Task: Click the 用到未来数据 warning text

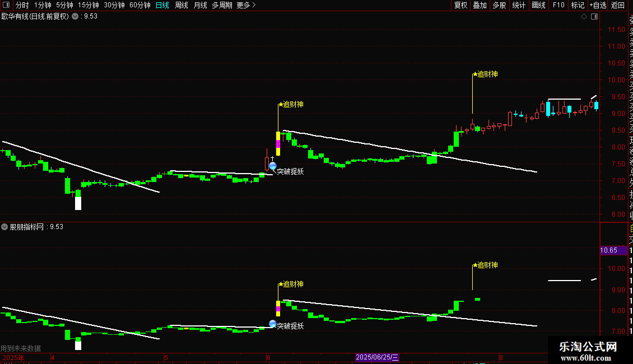Action: pos(21,348)
